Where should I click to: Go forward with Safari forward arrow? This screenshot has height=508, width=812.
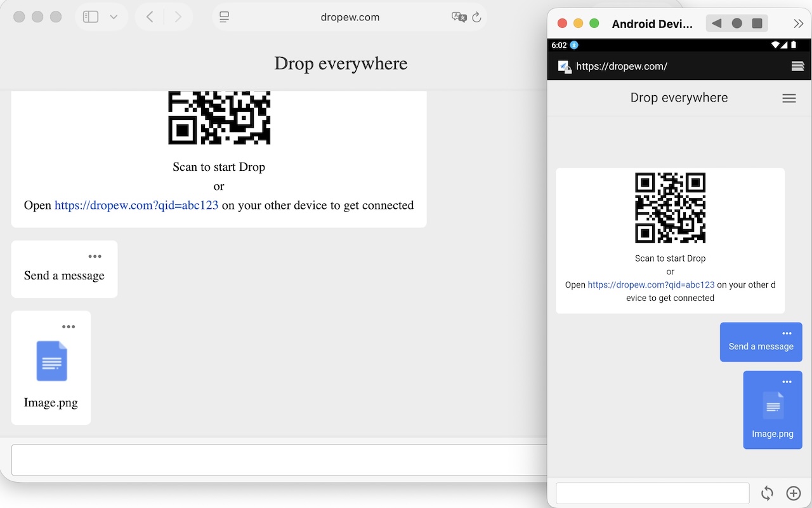(x=178, y=17)
